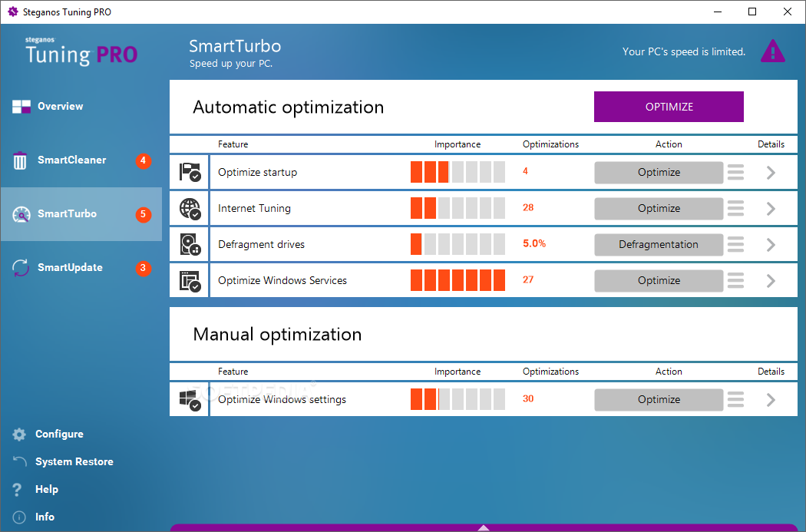Click the 'Optimize Windows settings' label
806x532 pixels.
[282, 400]
